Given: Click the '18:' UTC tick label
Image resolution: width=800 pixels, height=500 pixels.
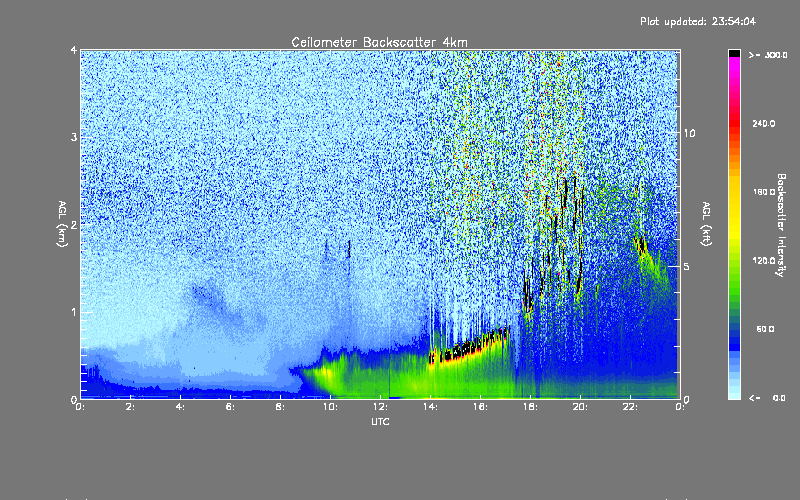Looking at the screenshot, I should pos(530,407).
